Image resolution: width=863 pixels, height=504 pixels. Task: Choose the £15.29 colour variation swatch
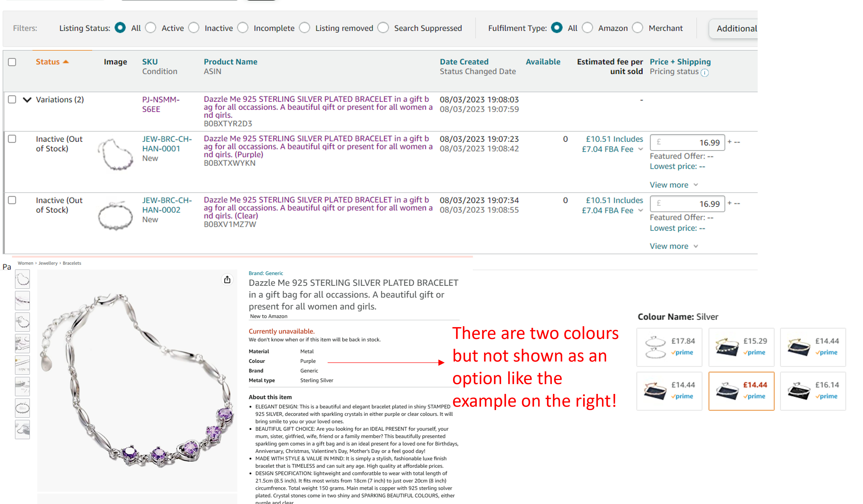tap(741, 347)
